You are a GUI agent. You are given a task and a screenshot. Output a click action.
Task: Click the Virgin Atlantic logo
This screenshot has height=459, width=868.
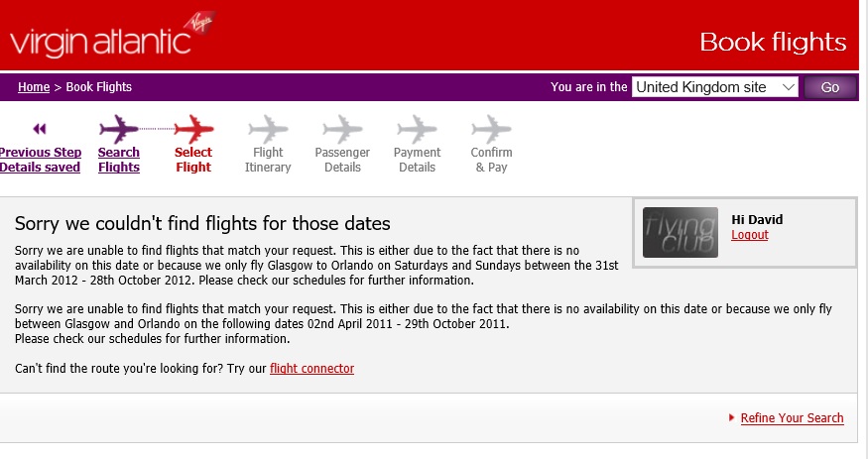[113, 37]
